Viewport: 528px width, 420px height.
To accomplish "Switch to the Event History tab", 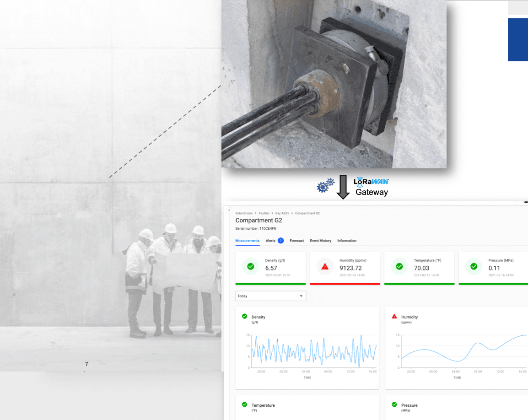I will click(x=321, y=241).
